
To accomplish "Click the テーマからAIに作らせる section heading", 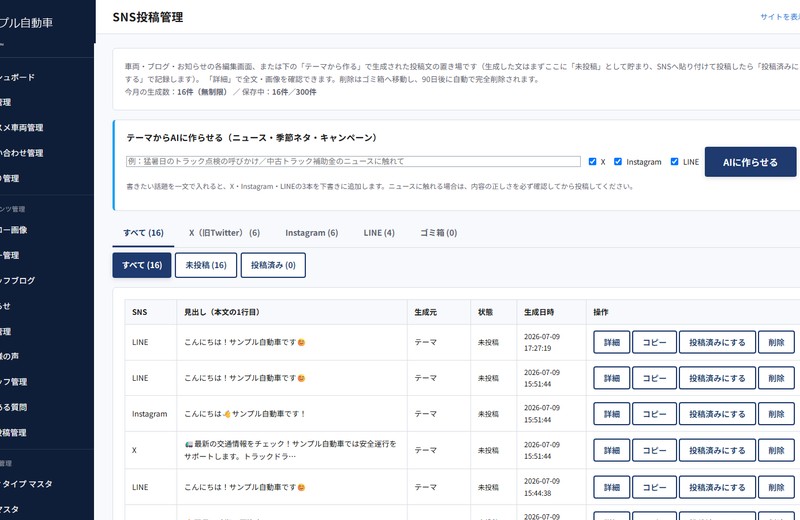I will [252, 138].
